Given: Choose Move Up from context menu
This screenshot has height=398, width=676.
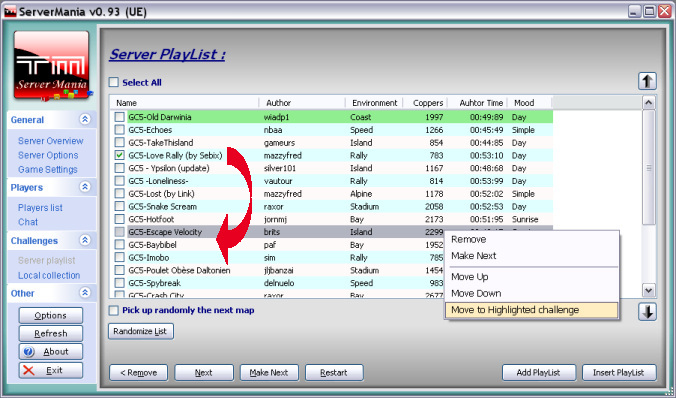Looking at the screenshot, I should point(532,277).
